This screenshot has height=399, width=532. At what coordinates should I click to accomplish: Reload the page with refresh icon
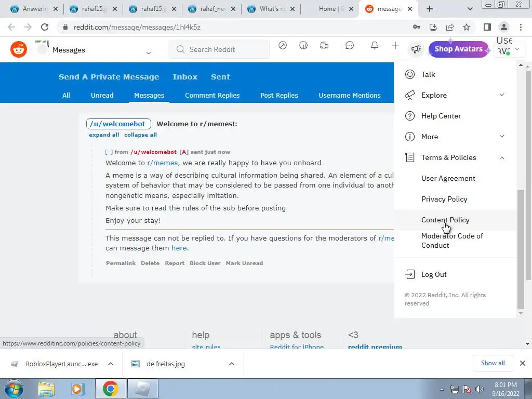pos(45,27)
